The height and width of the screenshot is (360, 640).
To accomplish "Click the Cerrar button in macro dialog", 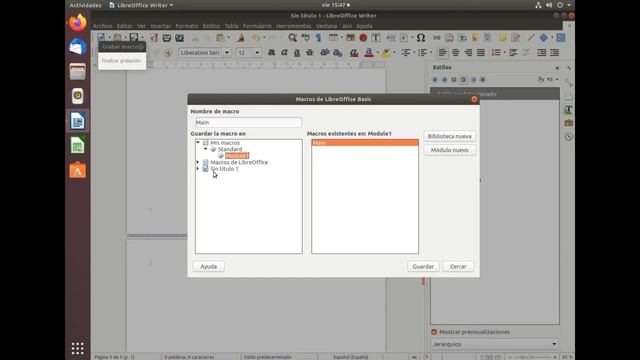I will (x=458, y=267).
